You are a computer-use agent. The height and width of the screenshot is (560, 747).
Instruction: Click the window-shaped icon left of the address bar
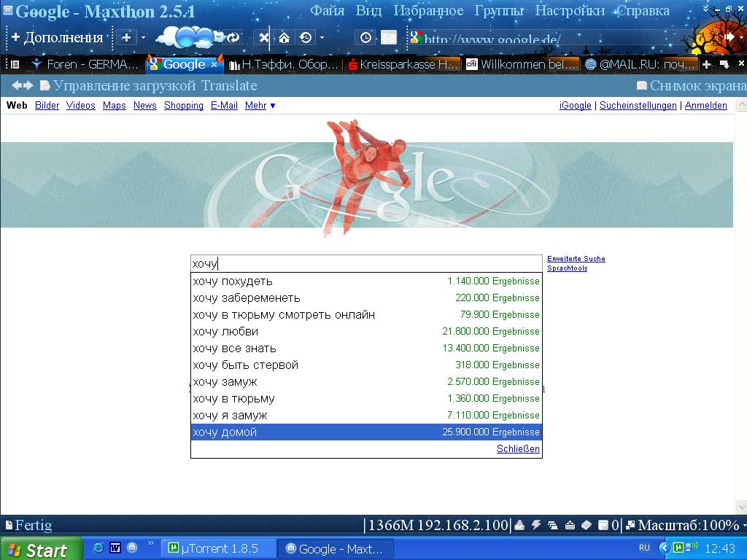[x=388, y=38]
